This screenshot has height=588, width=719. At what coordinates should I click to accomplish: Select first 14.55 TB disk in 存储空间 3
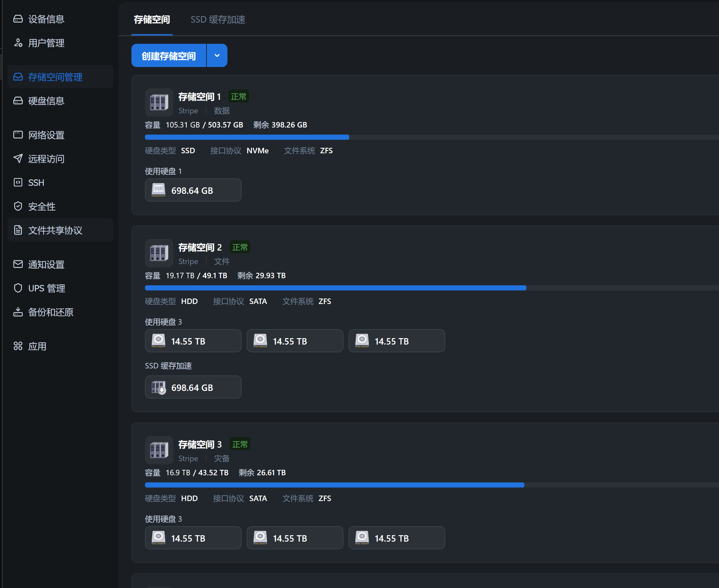click(x=193, y=538)
